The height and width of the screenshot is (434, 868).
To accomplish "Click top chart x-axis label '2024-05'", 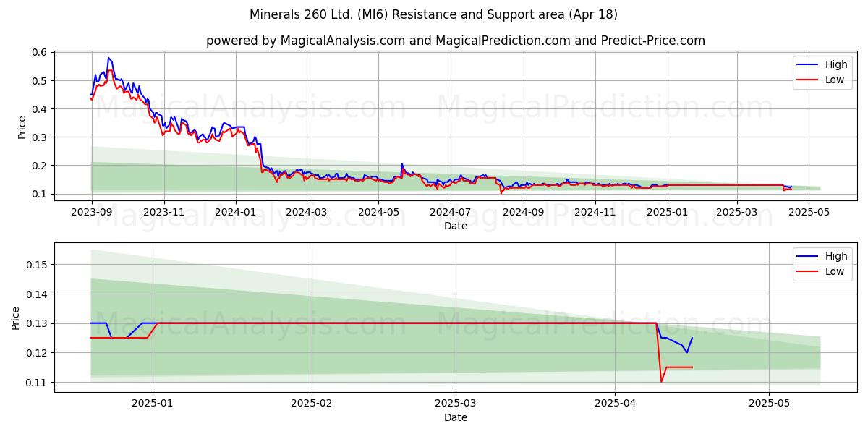I will tap(380, 213).
